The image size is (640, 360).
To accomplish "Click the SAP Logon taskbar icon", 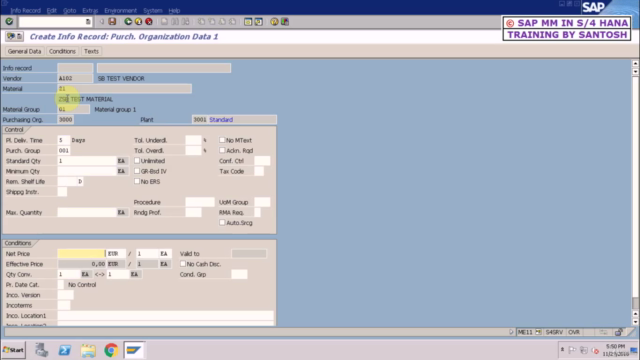I will tap(134, 350).
